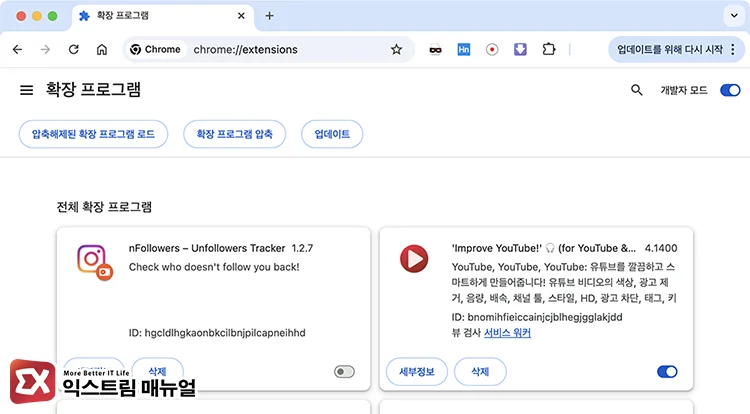Screen dimensions: 750x414
Task: Close the 확장 프로그램 tab
Action: [x=241, y=16]
